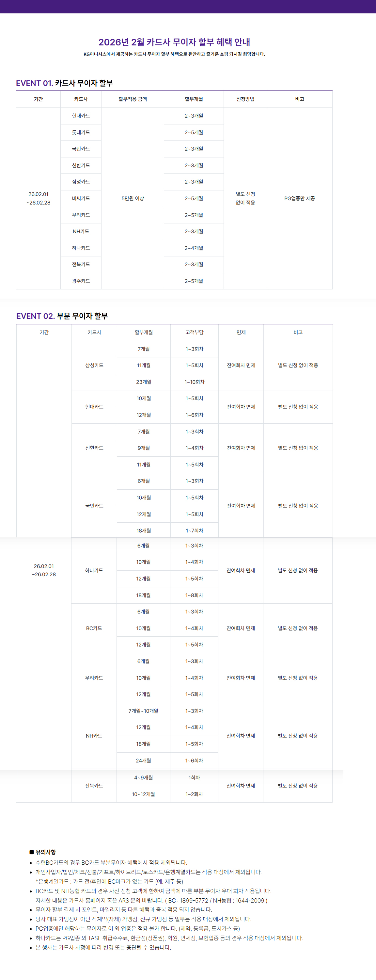Viewport: 376px width, 980px height.
Task: Select the 2~4개월 installment cell for 하나카드
Action: pyautogui.click(x=194, y=248)
